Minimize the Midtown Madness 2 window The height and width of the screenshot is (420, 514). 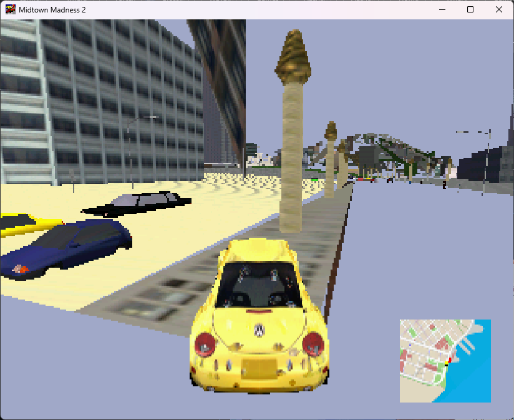pyautogui.click(x=442, y=9)
